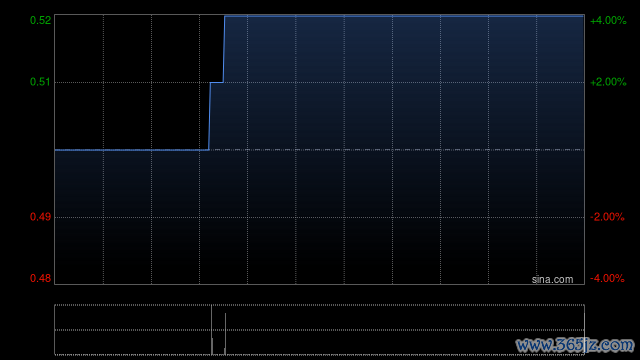Click the vertical rise from 0.51 to 0.52
640x360 pixels.
pos(224,49)
